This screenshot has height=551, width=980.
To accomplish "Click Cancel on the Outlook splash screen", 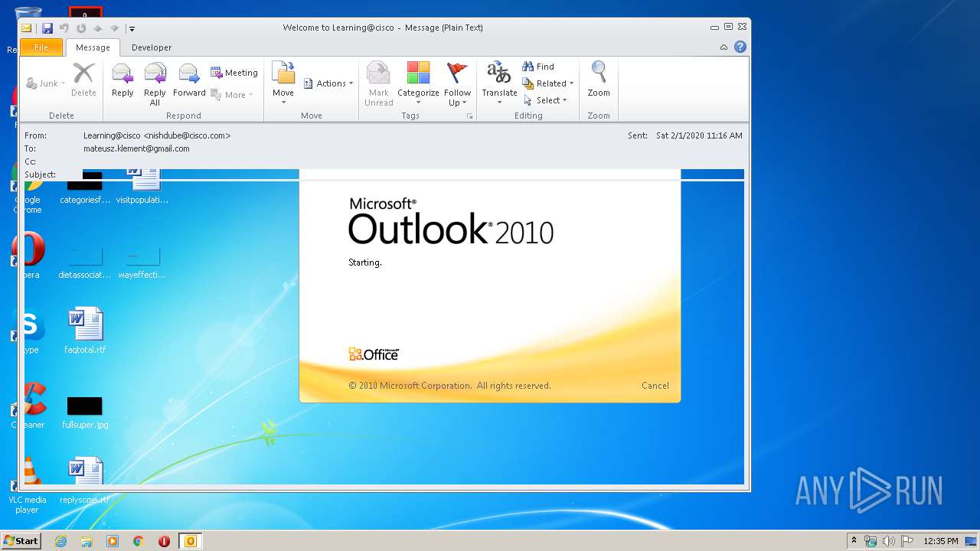I will pyautogui.click(x=655, y=386).
